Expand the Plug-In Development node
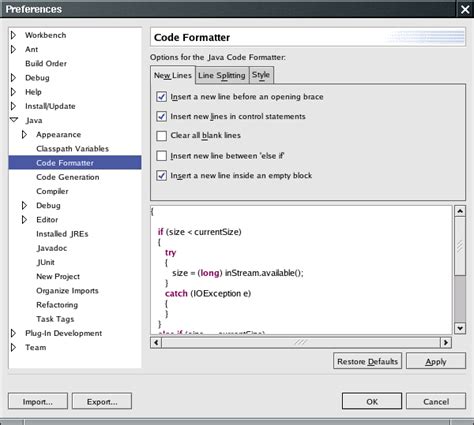The image size is (474, 425). click(x=13, y=333)
